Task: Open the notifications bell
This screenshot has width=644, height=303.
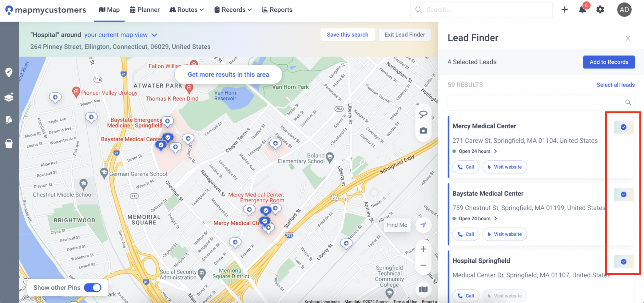Action: [x=582, y=10]
